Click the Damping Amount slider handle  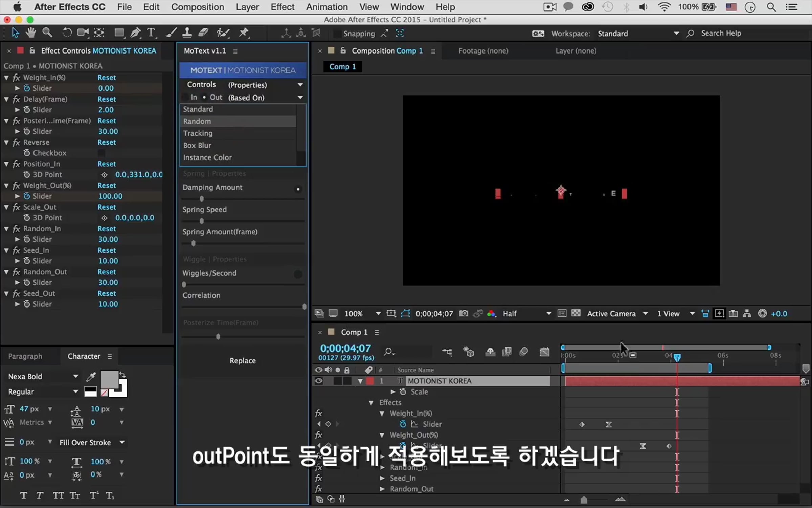coord(202,199)
